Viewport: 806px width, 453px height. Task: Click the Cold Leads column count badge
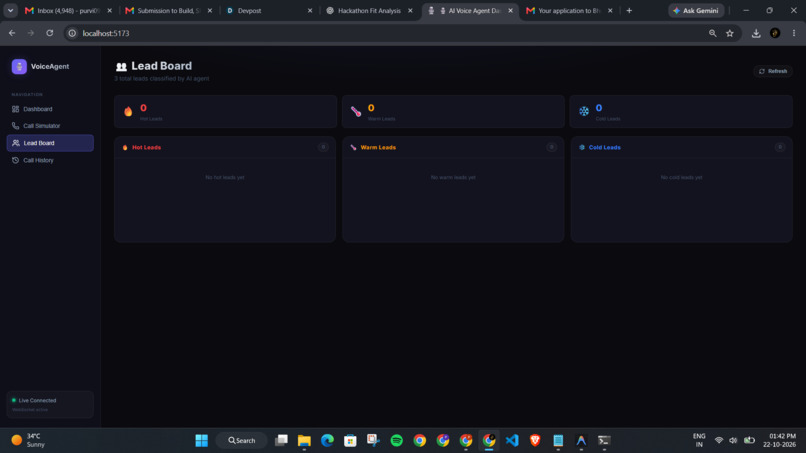pos(779,148)
